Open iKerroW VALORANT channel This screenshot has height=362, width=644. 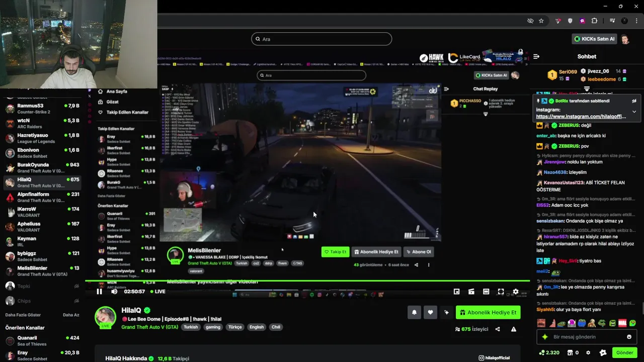tap(42, 212)
